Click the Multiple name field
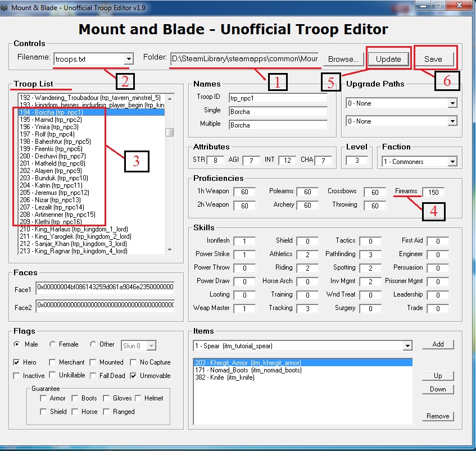Viewport: 476px width, 451px height. pos(278,125)
